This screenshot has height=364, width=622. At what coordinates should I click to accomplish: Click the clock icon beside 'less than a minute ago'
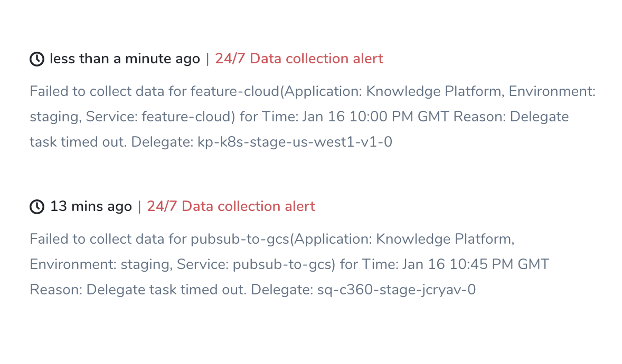(37, 59)
